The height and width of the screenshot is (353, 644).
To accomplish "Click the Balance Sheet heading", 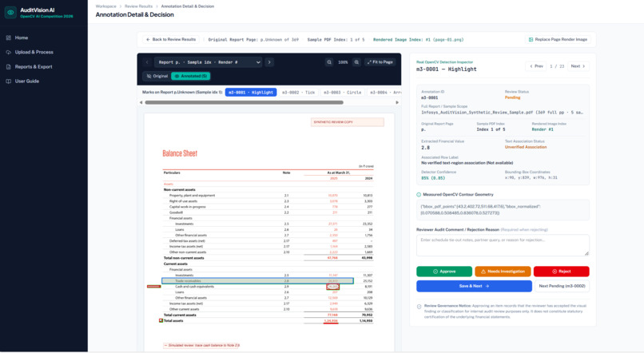I will tap(180, 153).
